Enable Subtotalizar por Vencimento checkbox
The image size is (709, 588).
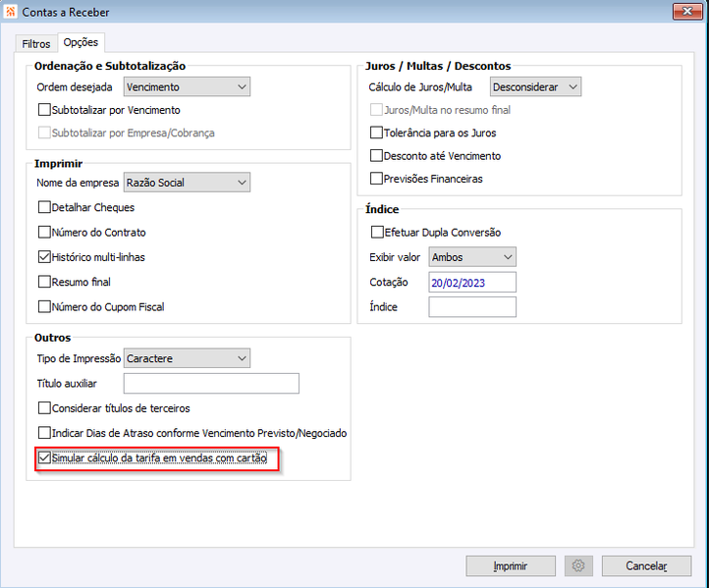tap(44, 110)
